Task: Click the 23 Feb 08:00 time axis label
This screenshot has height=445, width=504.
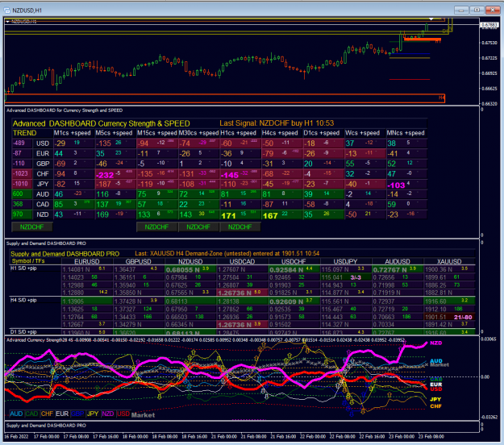Action: [x=431, y=436]
